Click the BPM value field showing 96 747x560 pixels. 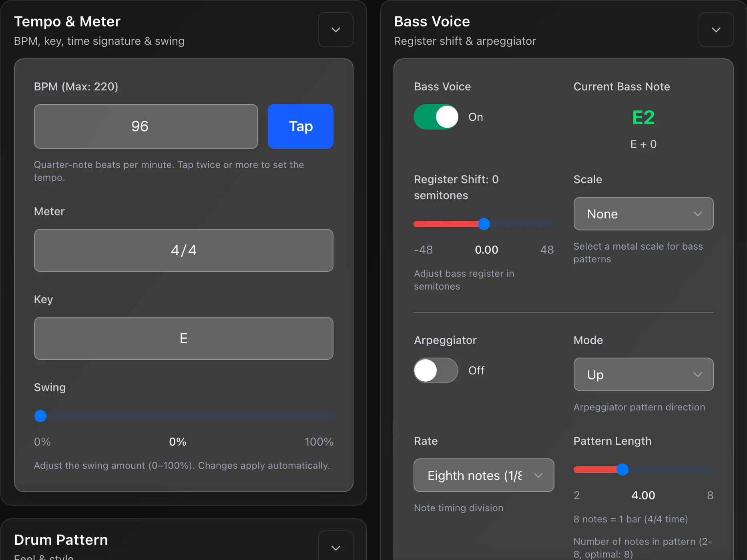pos(146,126)
